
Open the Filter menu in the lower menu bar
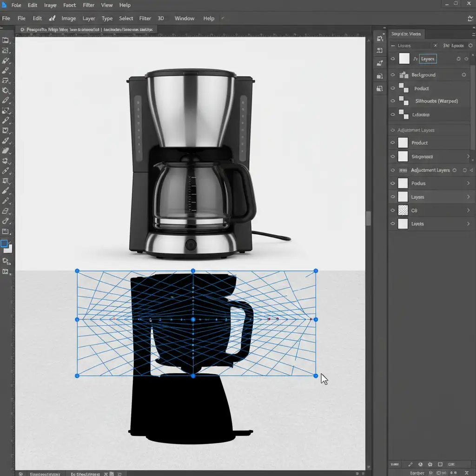145,19
